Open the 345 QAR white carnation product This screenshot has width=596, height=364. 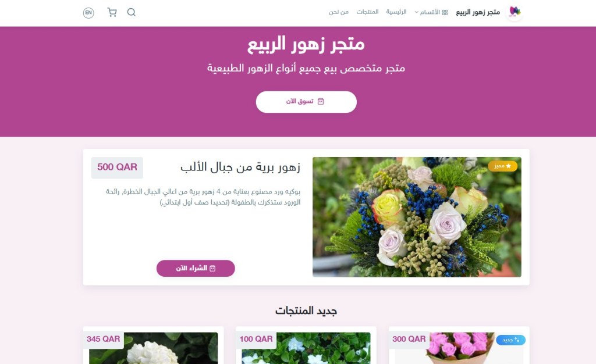153,348
